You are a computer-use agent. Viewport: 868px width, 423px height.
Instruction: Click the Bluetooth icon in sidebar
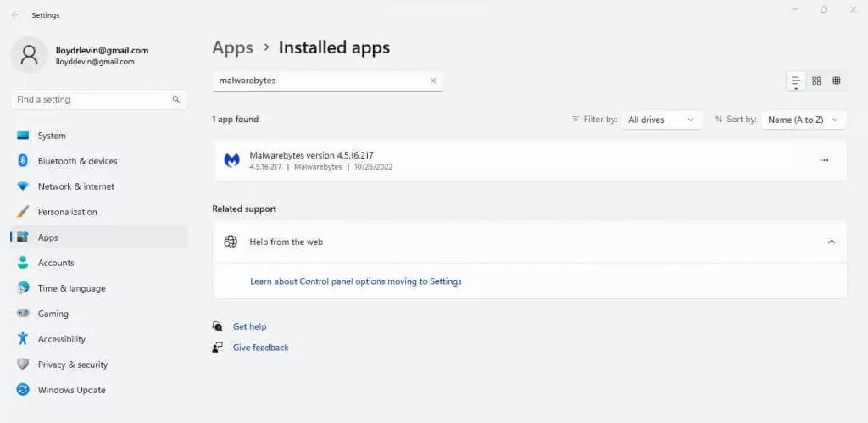coord(23,161)
